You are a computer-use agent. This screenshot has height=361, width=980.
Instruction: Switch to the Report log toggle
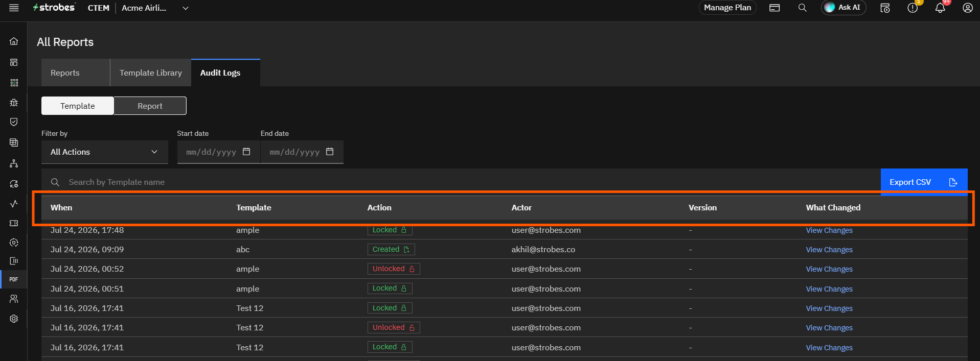[150, 106]
